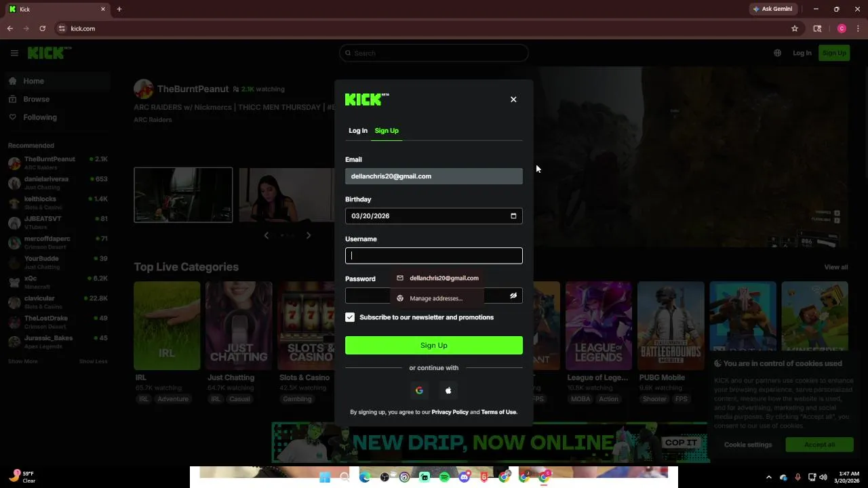Select the Sign Up tab in dialog
The image size is (868, 488).
tap(387, 131)
